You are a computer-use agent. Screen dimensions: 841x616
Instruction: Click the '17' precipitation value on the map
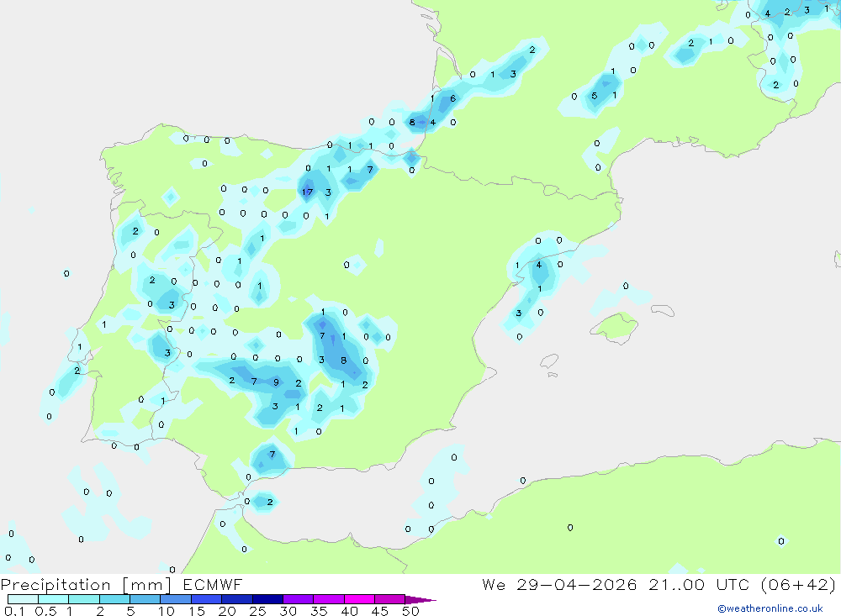point(307,192)
